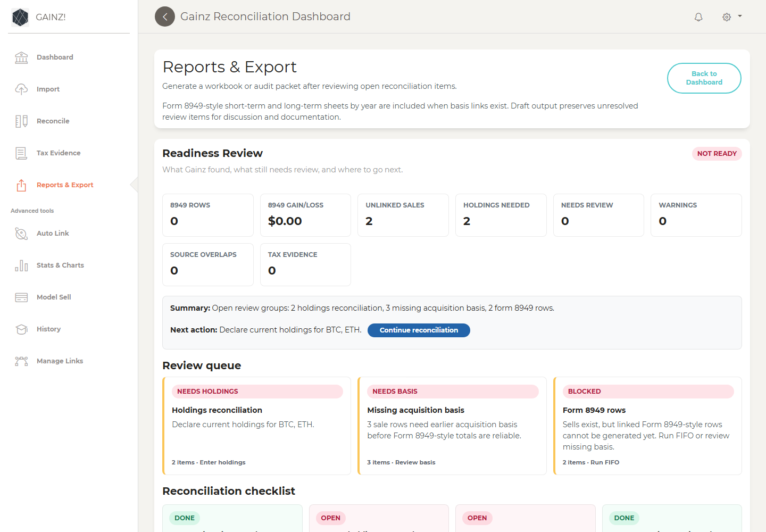The height and width of the screenshot is (532, 766).
Task: Click the Holdings reconciliation card title
Action: tap(217, 410)
